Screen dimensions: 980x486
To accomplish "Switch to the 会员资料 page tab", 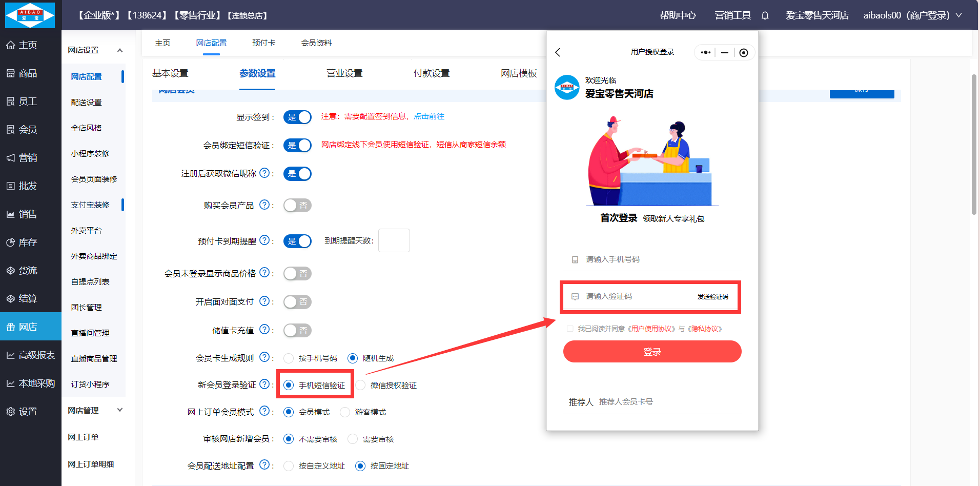I will 316,43.
